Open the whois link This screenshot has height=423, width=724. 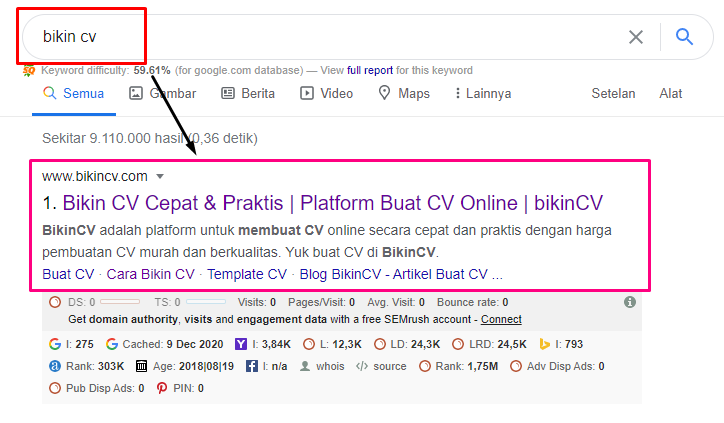pyautogui.click(x=330, y=367)
